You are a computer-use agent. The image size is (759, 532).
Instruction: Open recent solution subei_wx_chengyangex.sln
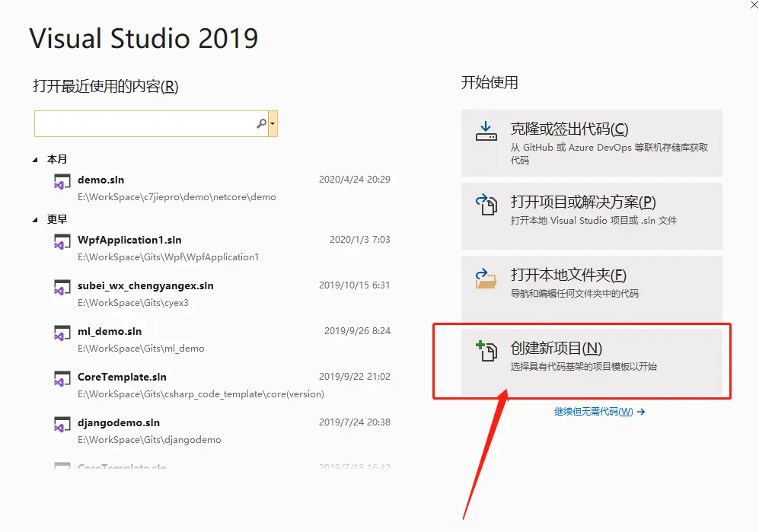click(x=222, y=294)
